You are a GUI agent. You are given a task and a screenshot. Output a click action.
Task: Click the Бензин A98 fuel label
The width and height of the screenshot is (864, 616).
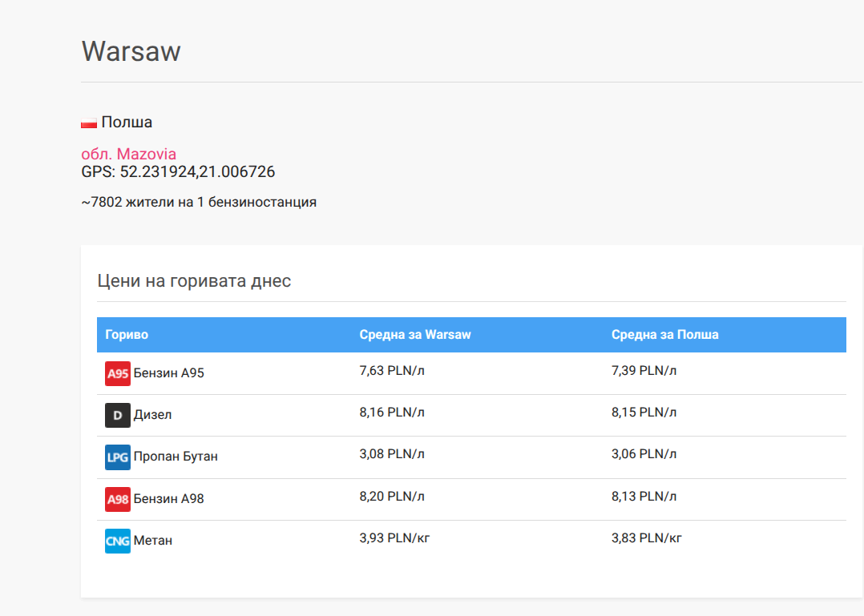[x=168, y=499]
